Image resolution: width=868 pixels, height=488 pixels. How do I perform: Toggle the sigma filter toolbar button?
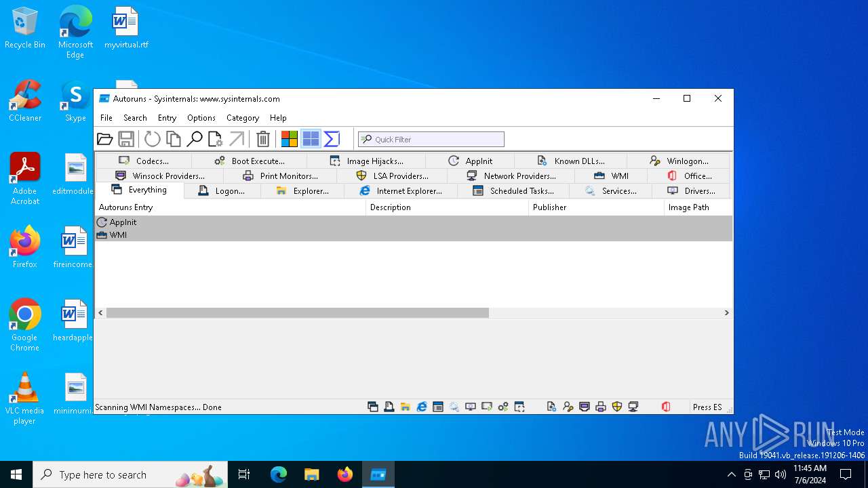(332, 139)
